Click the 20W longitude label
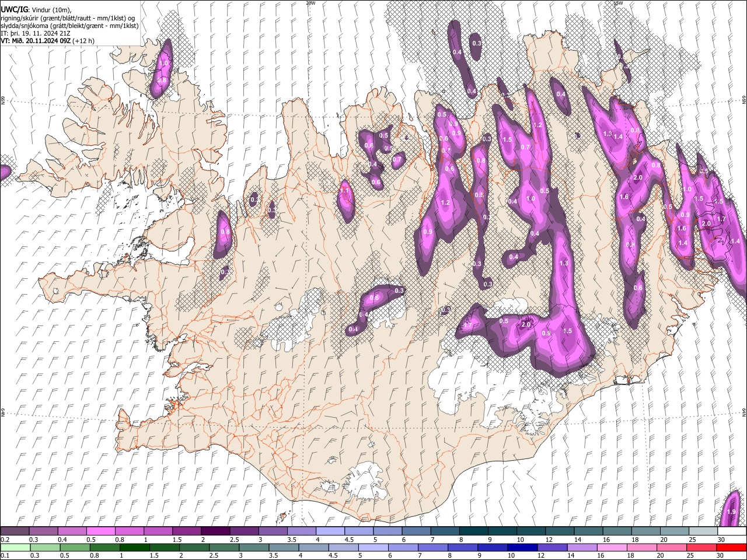 point(310,3)
